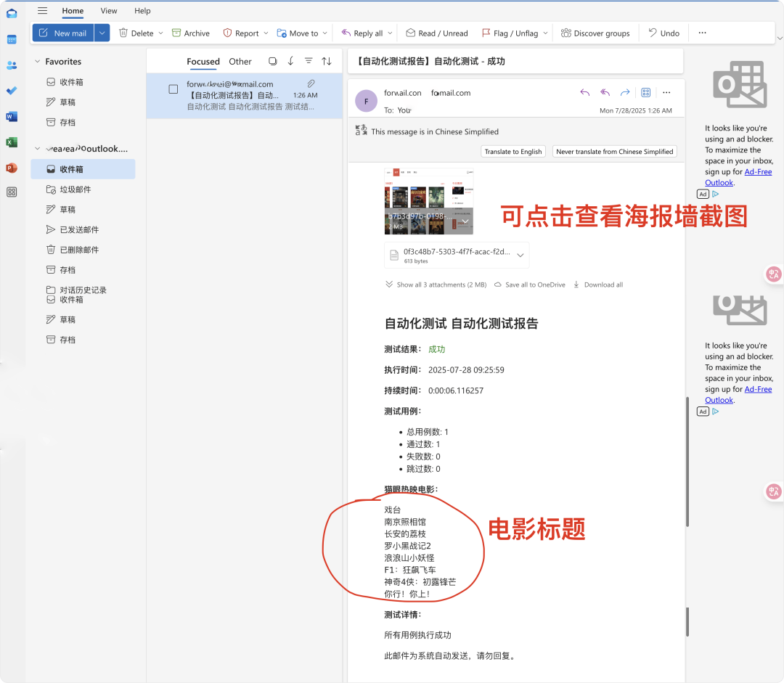This screenshot has width=784, height=683.
Task: Open the poster wall image attachment thumbnail
Action: [428, 201]
